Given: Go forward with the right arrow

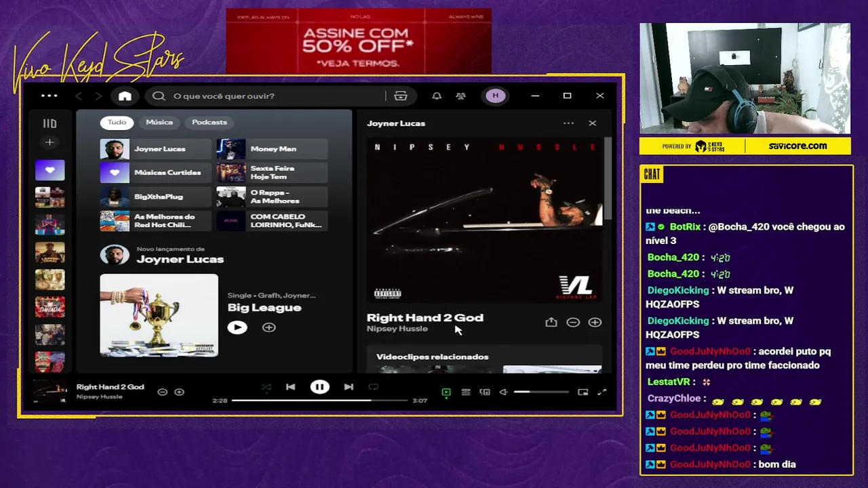Looking at the screenshot, I should point(98,96).
